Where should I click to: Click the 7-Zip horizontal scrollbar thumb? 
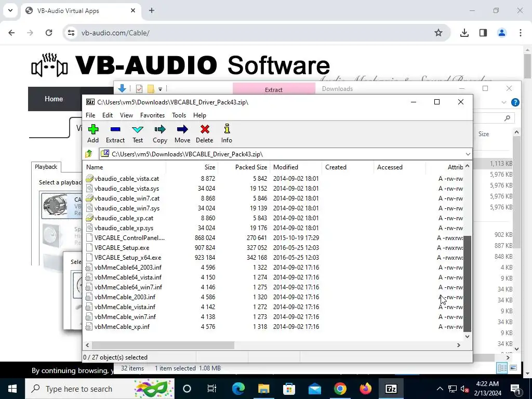pyautogui.click(x=163, y=345)
